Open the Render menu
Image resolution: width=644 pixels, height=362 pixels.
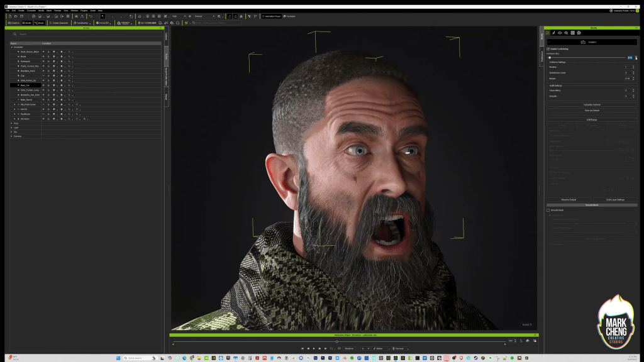pos(57,11)
